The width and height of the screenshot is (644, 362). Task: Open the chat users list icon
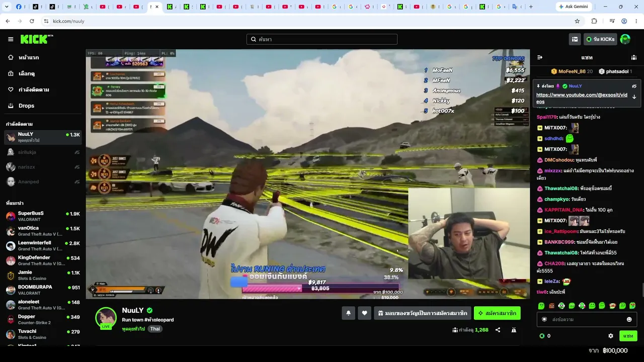coord(634,57)
